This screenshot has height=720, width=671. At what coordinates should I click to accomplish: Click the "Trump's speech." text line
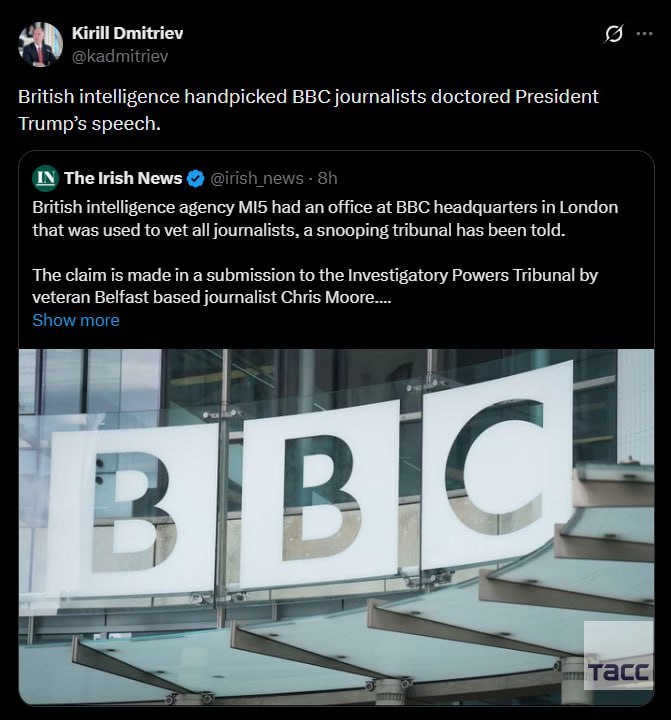click(90, 123)
